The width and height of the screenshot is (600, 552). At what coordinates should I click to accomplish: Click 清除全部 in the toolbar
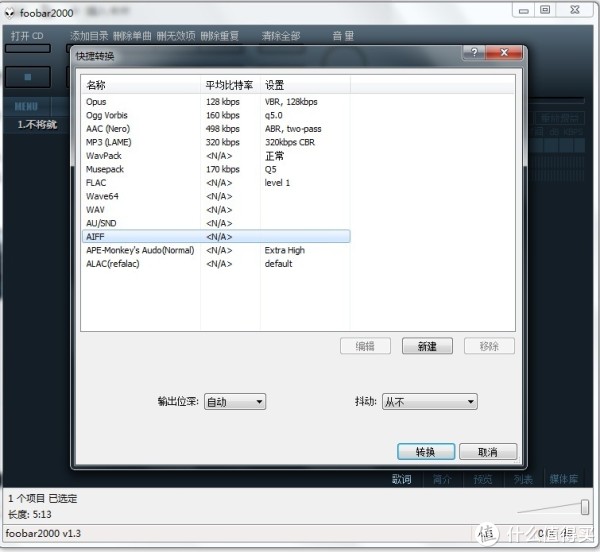281,36
